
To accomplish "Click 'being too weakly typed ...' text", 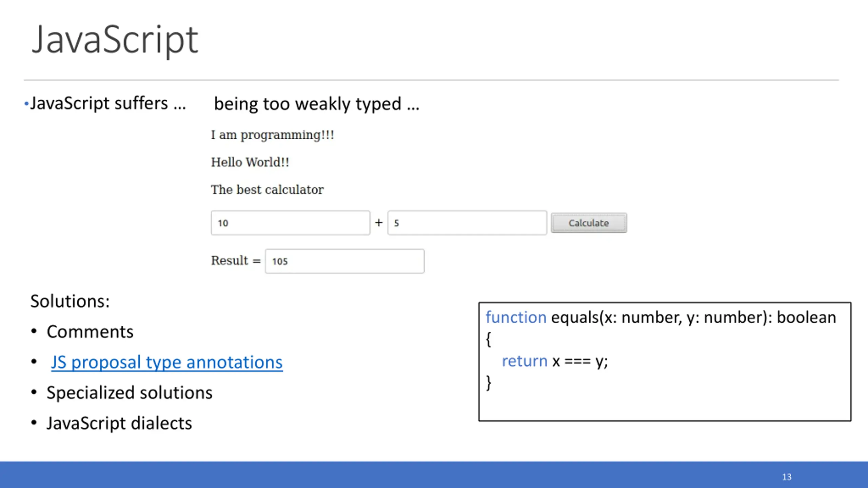I will click(x=317, y=104).
